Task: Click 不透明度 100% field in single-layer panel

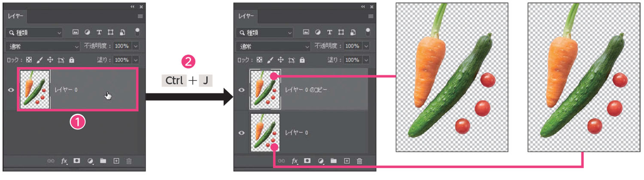Action: pos(123,46)
